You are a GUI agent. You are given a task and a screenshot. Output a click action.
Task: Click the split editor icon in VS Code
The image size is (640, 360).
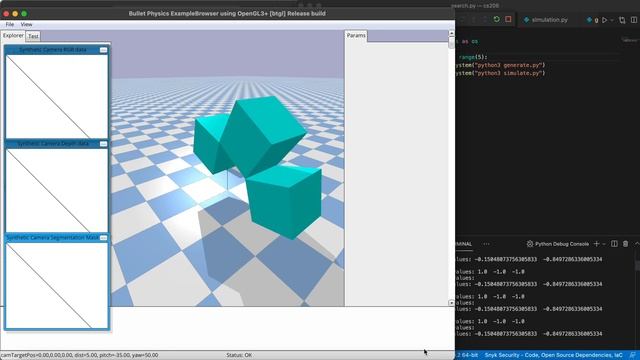coord(634,20)
